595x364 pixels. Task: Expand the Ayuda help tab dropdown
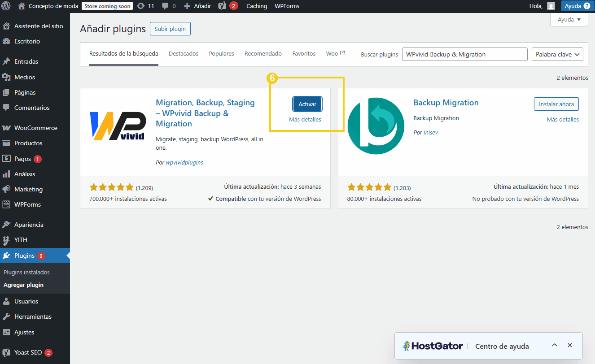(569, 20)
